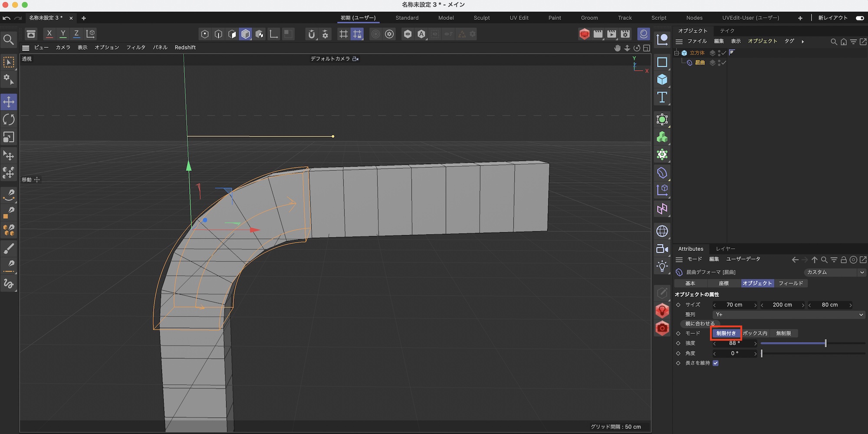Click the Camera object icon
868x434 pixels.
pyautogui.click(x=662, y=249)
